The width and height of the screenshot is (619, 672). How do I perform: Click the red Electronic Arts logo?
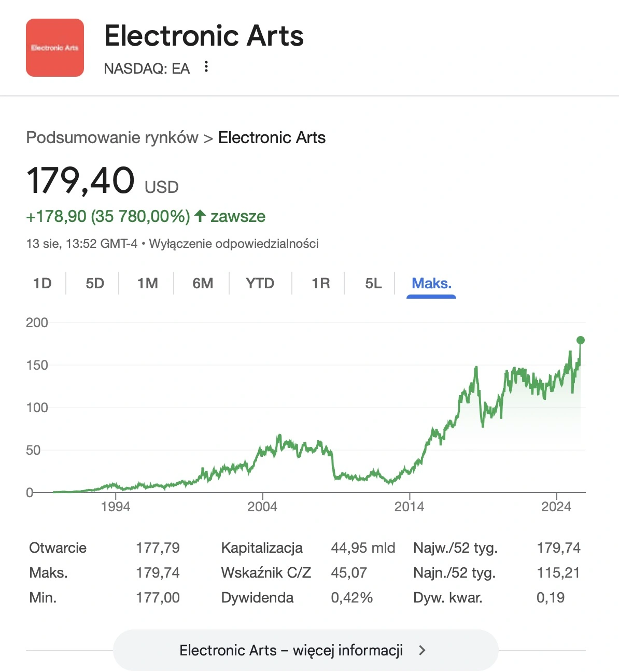(x=55, y=48)
